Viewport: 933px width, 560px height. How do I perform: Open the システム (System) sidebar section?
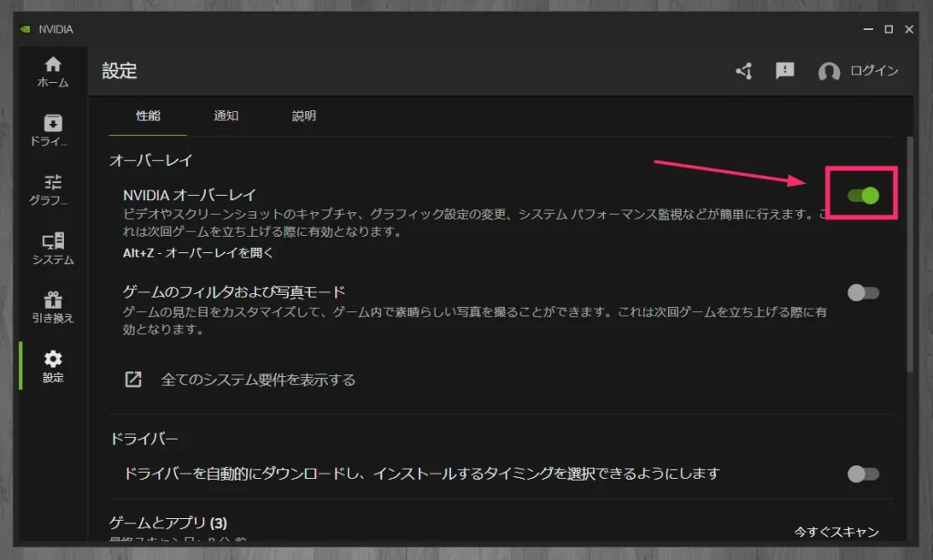(53, 248)
